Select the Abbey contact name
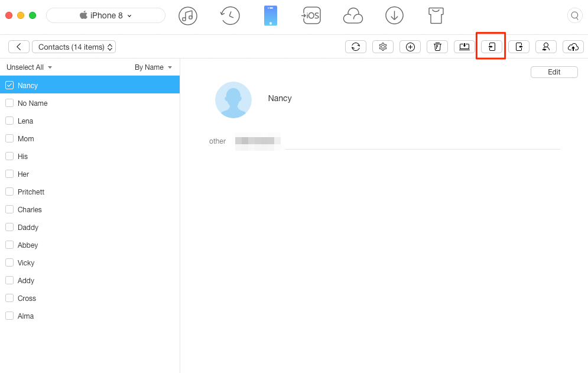 coord(27,245)
